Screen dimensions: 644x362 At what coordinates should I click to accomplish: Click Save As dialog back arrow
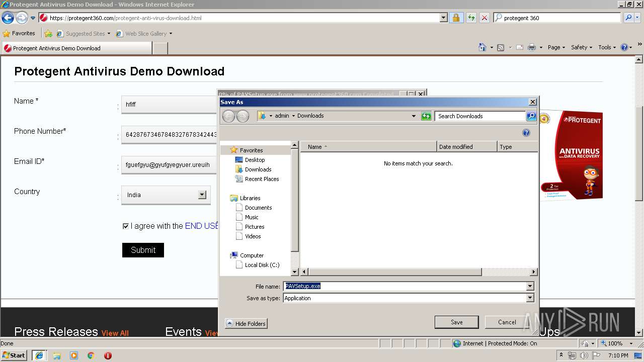click(x=228, y=116)
